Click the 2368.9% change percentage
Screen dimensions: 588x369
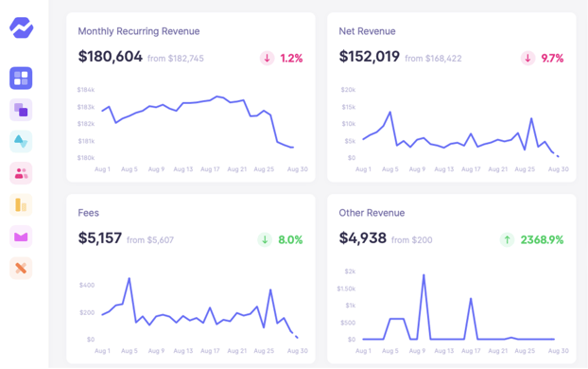542,239
